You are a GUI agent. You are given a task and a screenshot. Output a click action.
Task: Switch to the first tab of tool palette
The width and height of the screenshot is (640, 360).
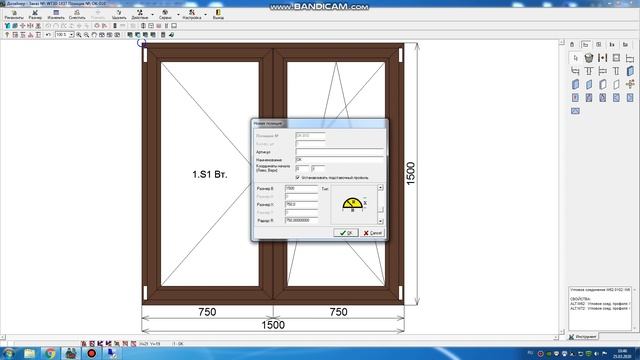[x=572, y=44]
